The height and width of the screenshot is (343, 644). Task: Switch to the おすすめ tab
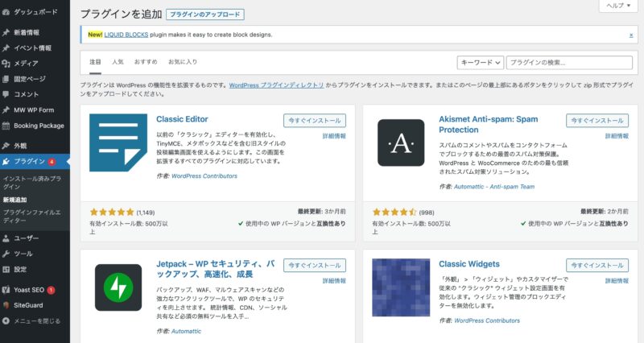[146, 62]
